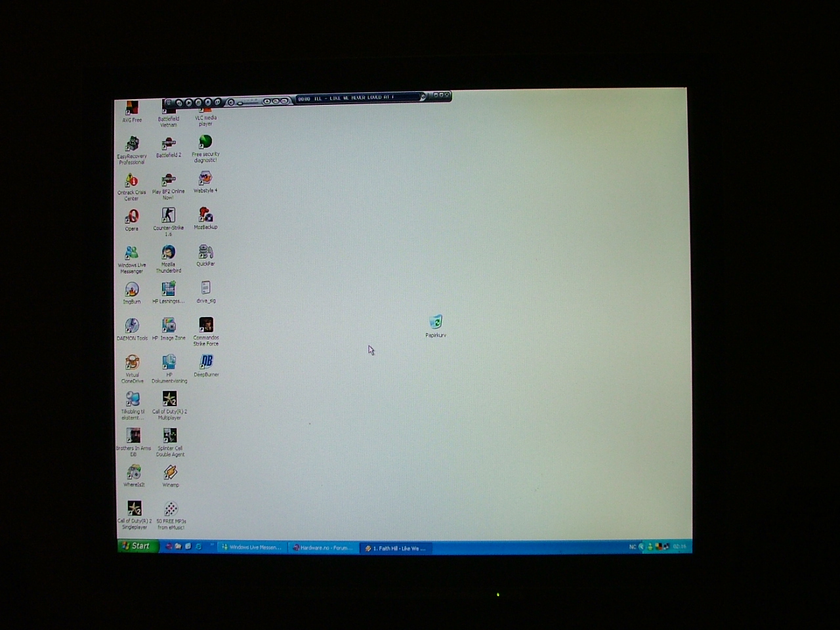
Task: Click the system tray clock
Action: tap(679, 546)
